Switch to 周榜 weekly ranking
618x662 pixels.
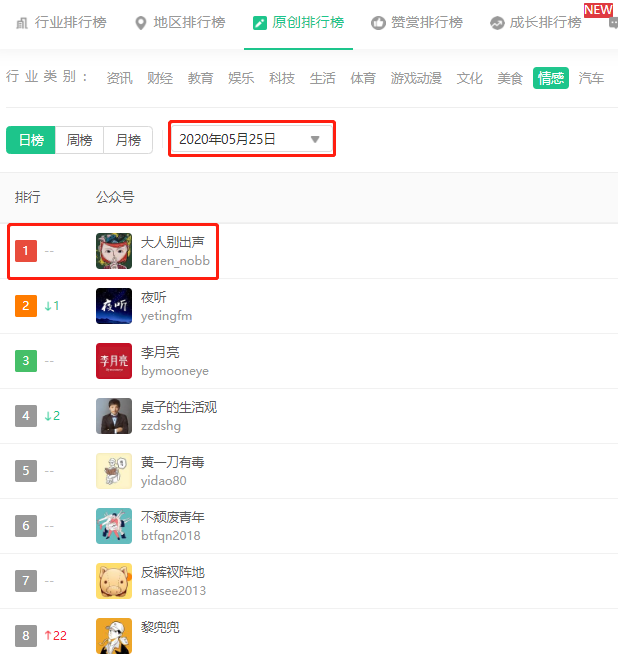click(x=79, y=140)
